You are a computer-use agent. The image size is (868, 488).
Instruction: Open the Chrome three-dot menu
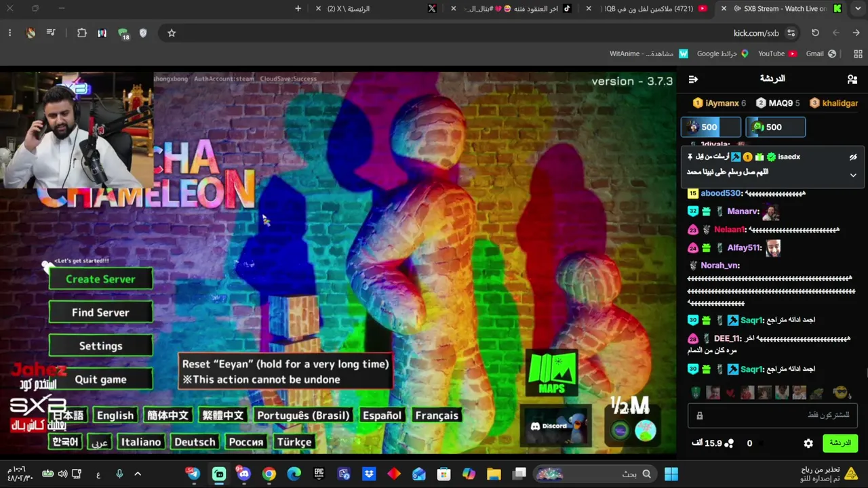[9, 33]
